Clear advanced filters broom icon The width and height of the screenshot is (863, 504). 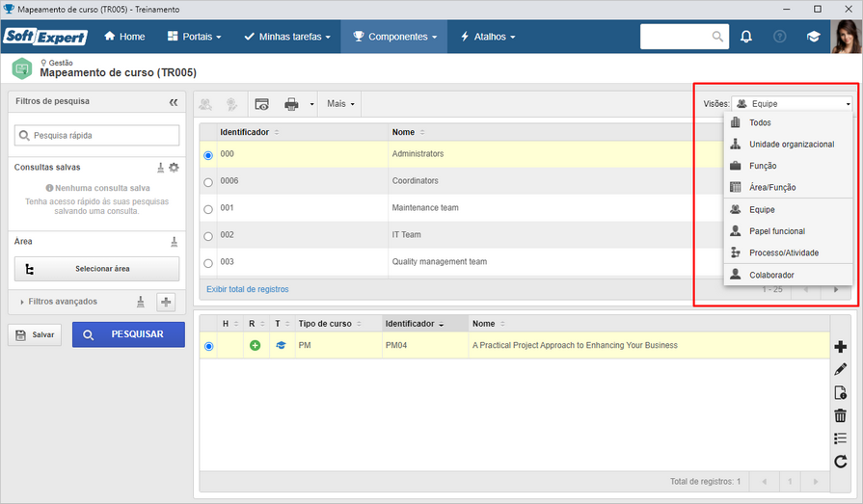tap(141, 302)
